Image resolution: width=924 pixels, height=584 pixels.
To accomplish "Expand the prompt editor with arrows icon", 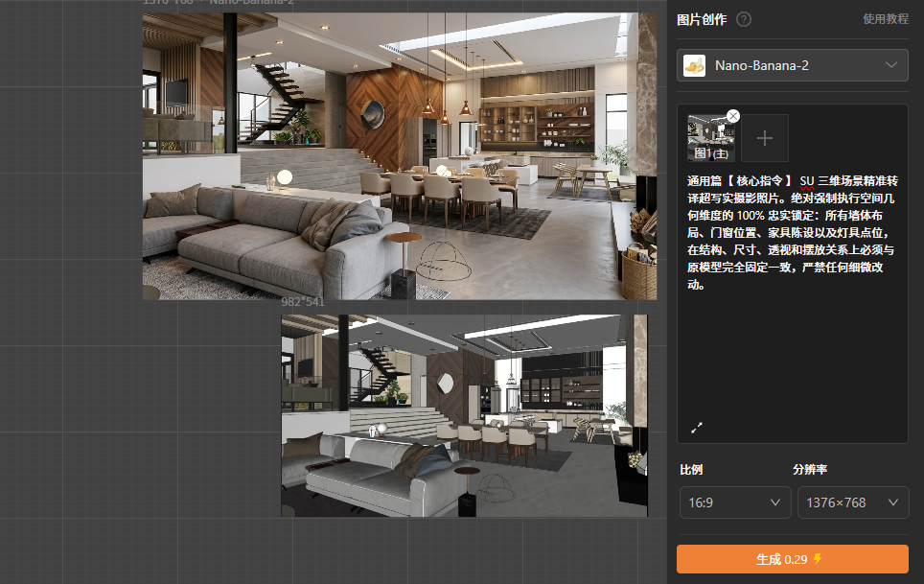I will pyautogui.click(x=697, y=428).
